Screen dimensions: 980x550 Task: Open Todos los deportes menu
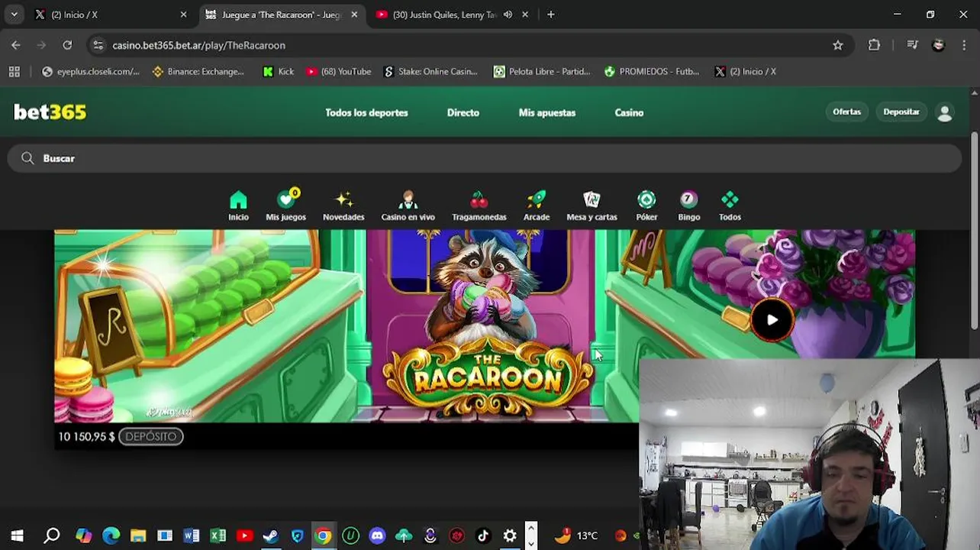366,112
